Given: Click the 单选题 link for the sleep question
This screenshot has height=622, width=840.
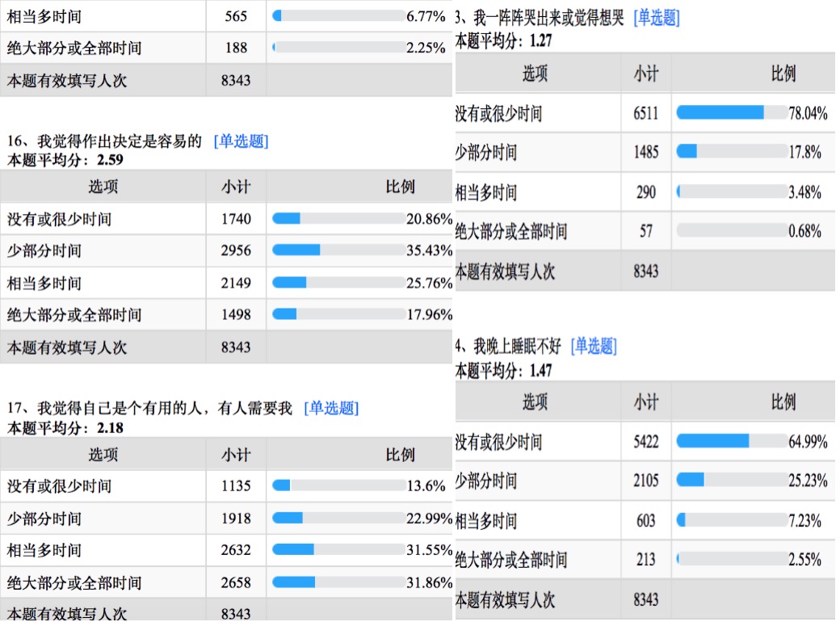Looking at the screenshot, I should tap(594, 347).
